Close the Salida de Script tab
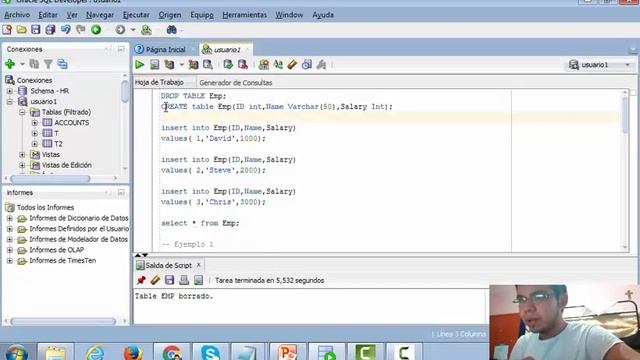640x360 pixels. tap(199, 265)
